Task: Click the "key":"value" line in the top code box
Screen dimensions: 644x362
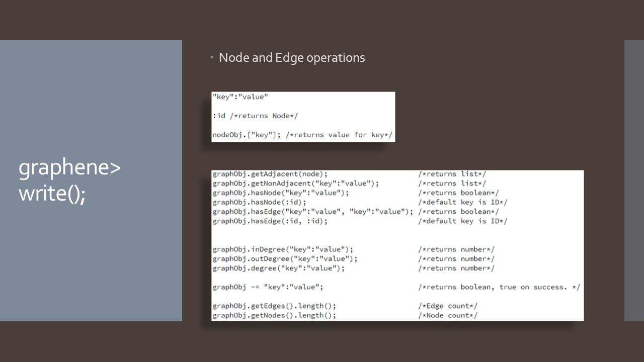Action: [x=240, y=97]
